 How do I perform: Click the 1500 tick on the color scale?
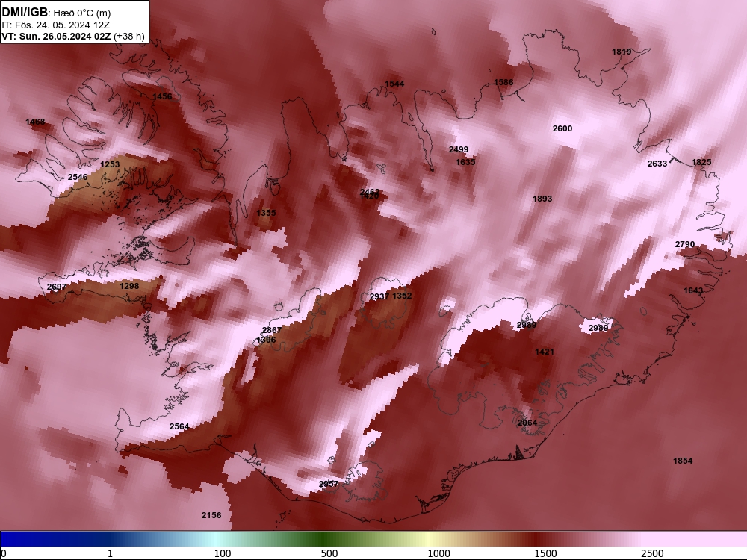point(545,553)
